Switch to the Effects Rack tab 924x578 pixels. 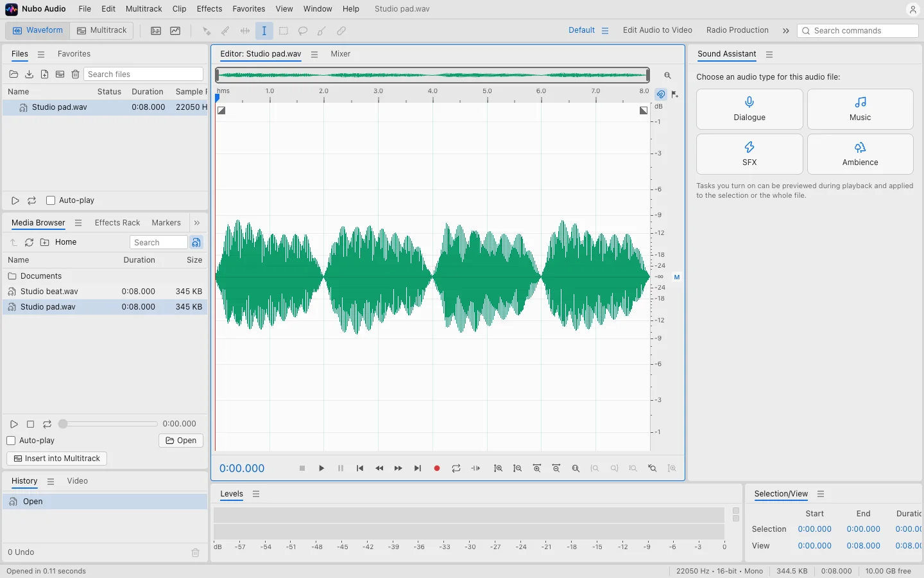117,223
